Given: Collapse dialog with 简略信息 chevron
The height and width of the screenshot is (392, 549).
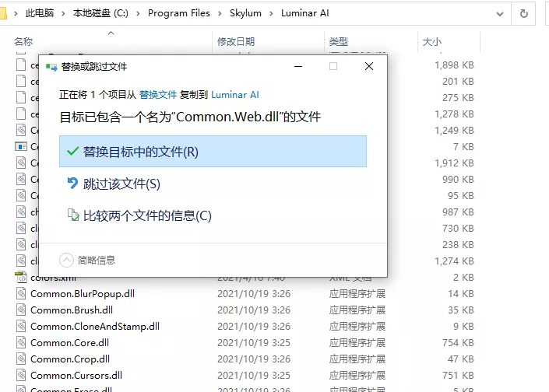Looking at the screenshot, I should coord(66,261).
